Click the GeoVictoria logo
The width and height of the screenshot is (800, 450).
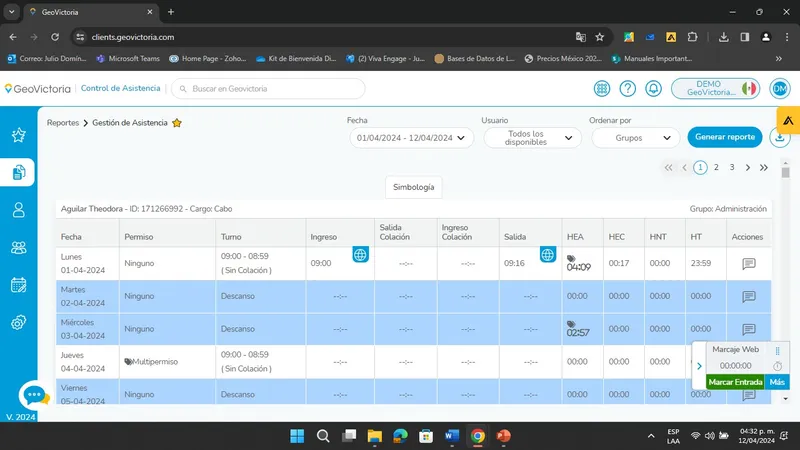[37, 89]
